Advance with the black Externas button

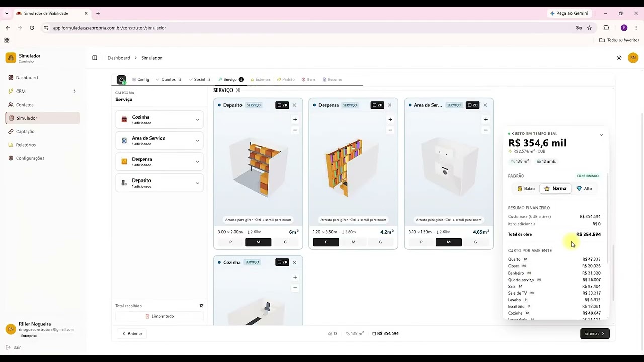pyautogui.click(x=595, y=334)
